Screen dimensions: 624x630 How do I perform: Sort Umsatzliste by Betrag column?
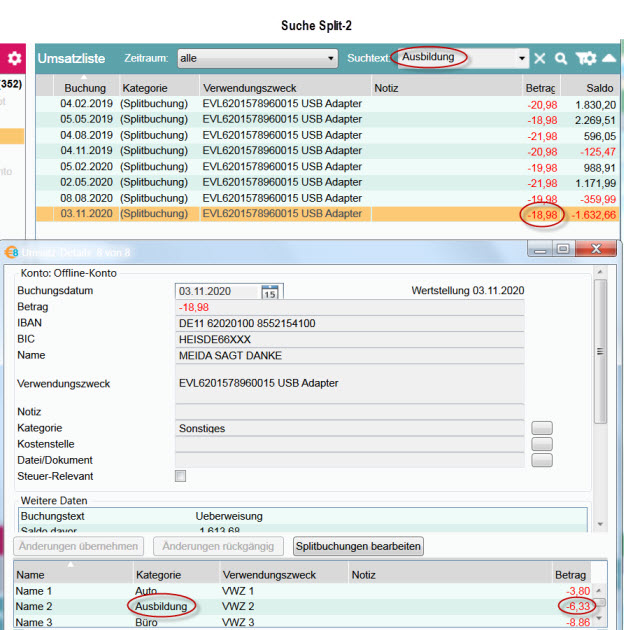click(540, 88)
